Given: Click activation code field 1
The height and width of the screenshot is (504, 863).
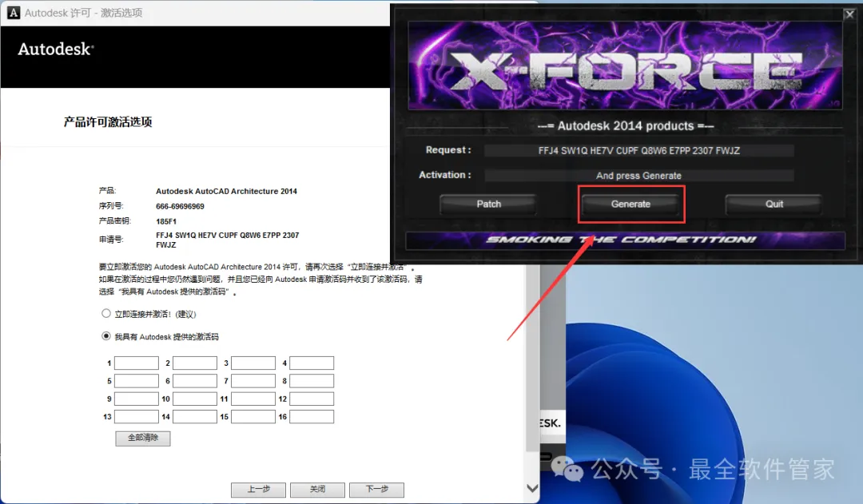Looking at the screenshot, I should 137,363.
